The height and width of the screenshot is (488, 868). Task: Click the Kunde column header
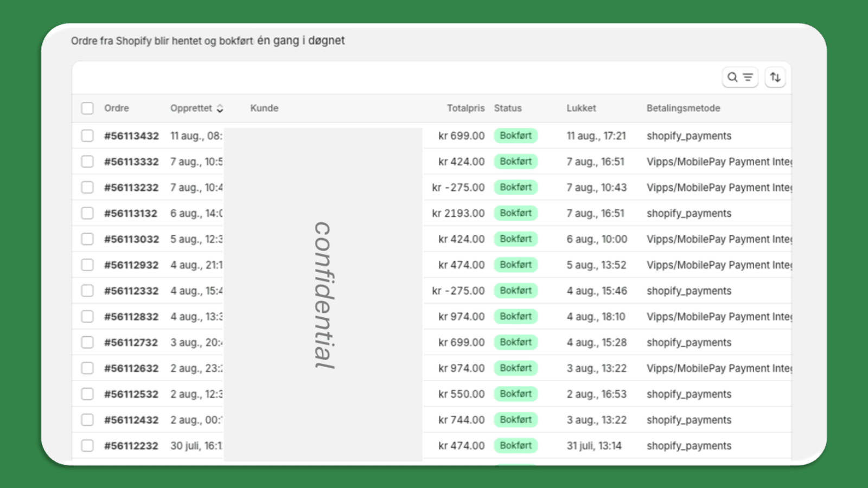264,108
